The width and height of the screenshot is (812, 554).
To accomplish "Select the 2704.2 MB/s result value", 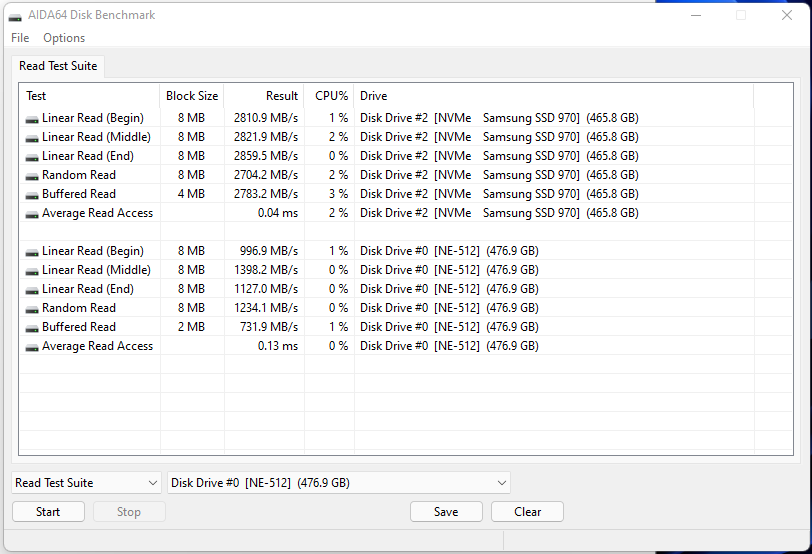I will click(266, 175).
